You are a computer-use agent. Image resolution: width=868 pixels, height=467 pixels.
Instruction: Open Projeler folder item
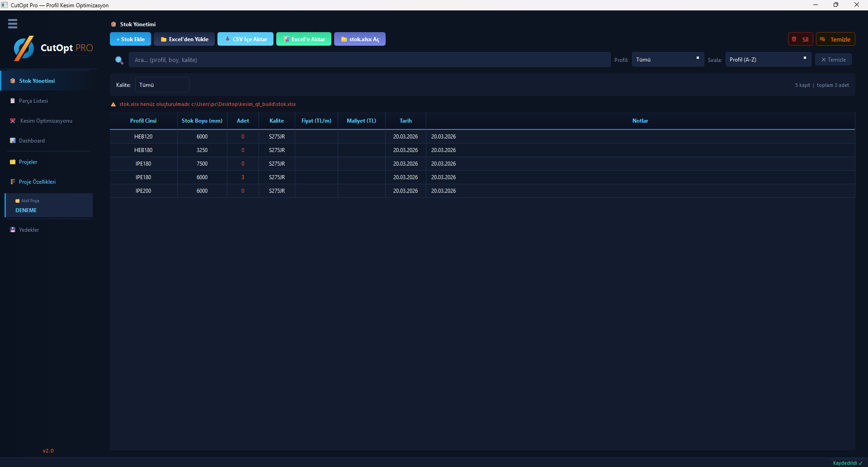28,162
